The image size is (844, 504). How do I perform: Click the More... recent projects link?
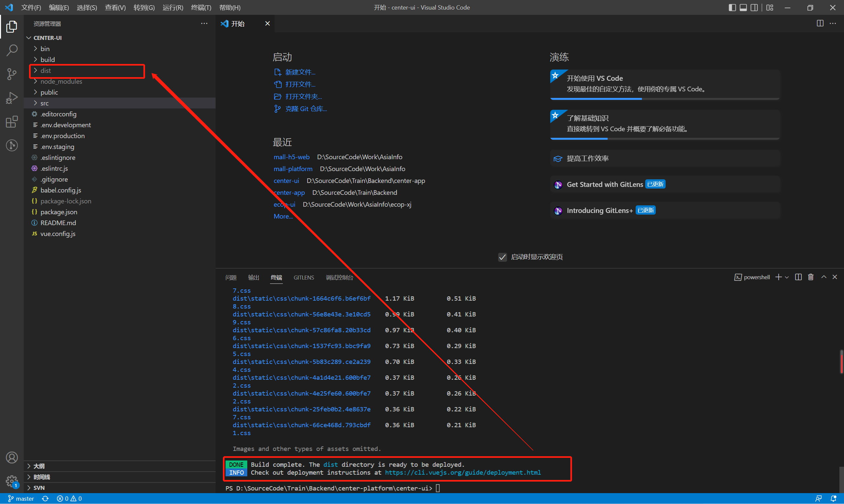pos(283,216)
